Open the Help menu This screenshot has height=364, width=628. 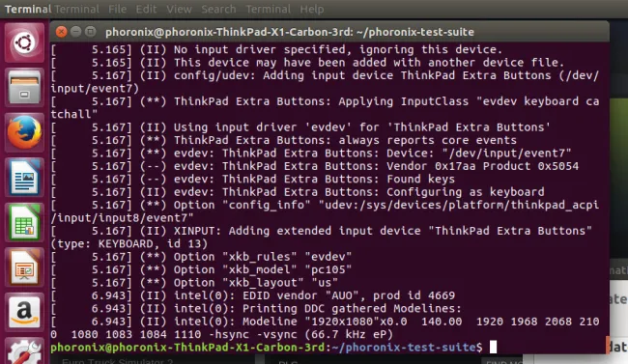coord(312,9)
